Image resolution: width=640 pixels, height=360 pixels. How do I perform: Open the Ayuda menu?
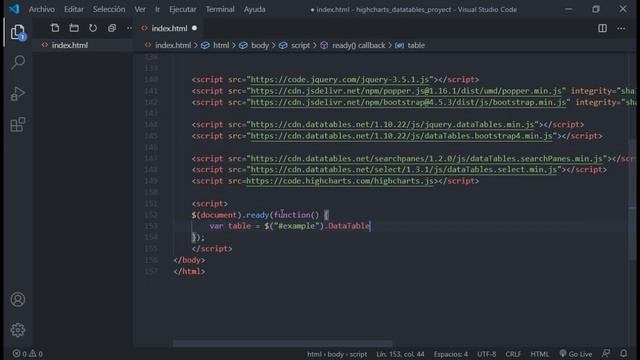(255, 9)
